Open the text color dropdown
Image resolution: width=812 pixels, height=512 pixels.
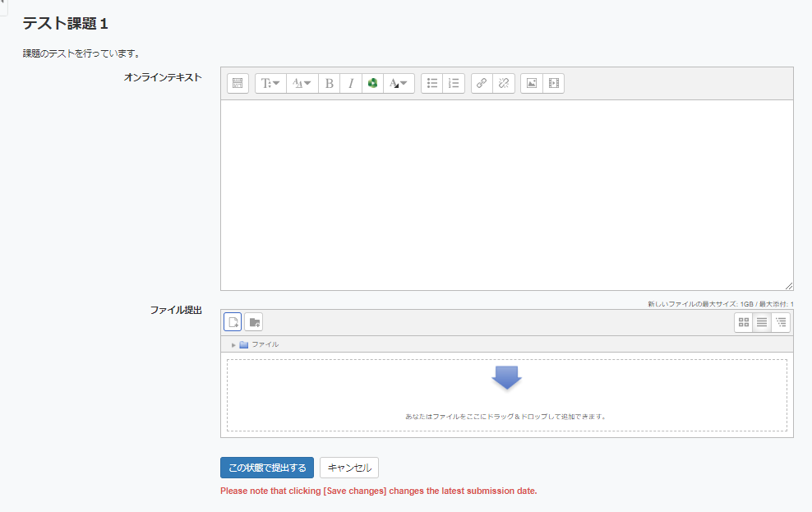pos(399,83)
